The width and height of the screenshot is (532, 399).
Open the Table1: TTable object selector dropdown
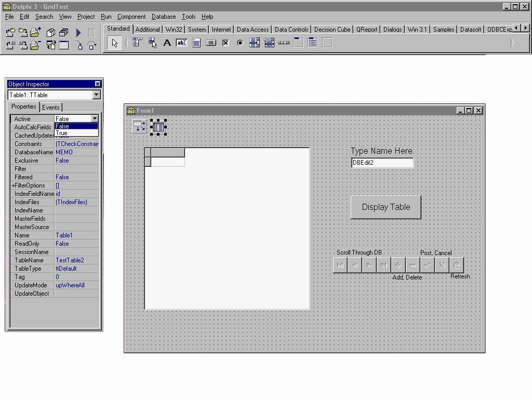pos(96,95)
